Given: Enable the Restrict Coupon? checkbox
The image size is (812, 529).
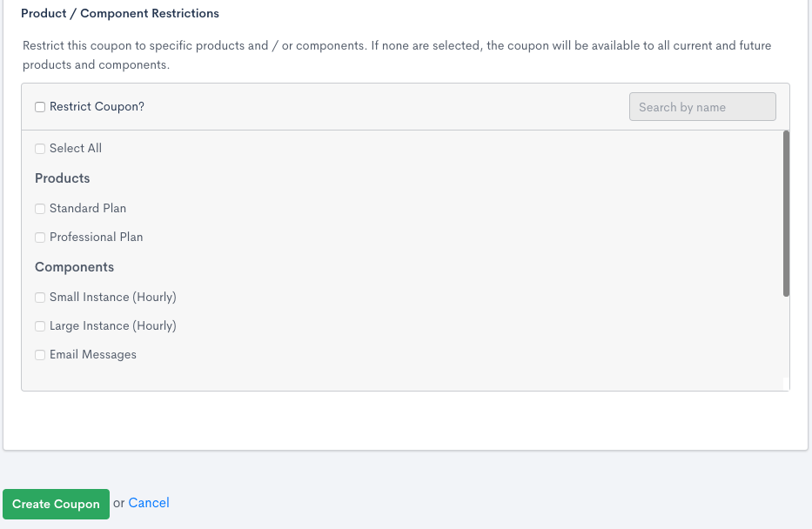Looking at the screenshot, I should (39, 106).
